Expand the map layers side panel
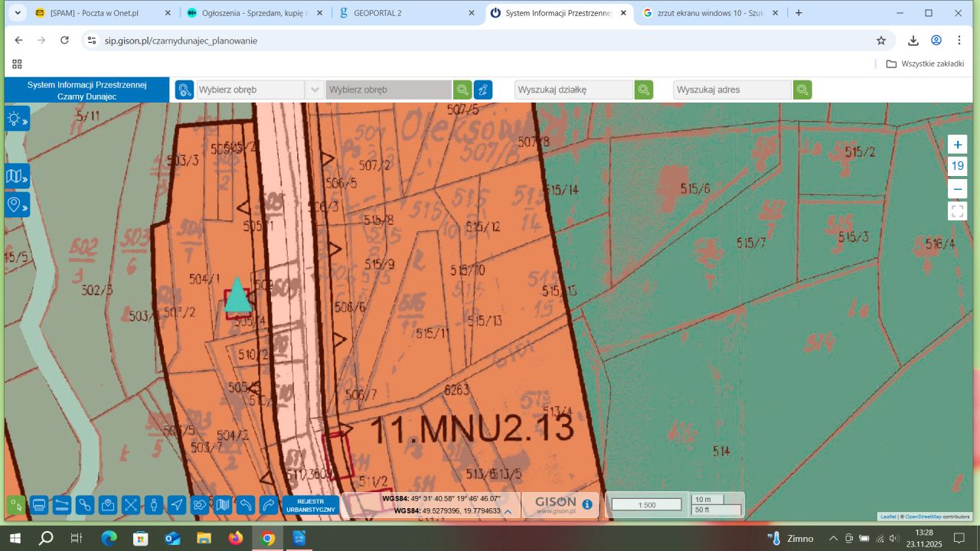The height and width of the screenshot is (551, 980). (x=17, y=177)
